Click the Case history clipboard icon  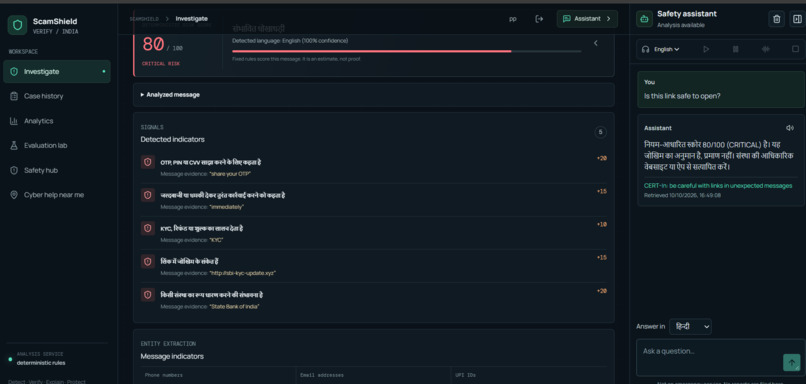(x=14, y=96)
